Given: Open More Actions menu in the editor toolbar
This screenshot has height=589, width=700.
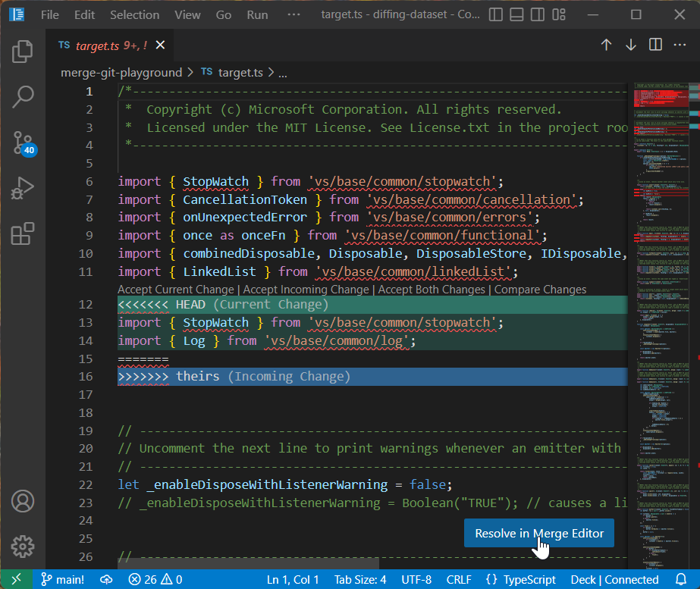Looking at the screenshot, I should click(x=680, y=45).
